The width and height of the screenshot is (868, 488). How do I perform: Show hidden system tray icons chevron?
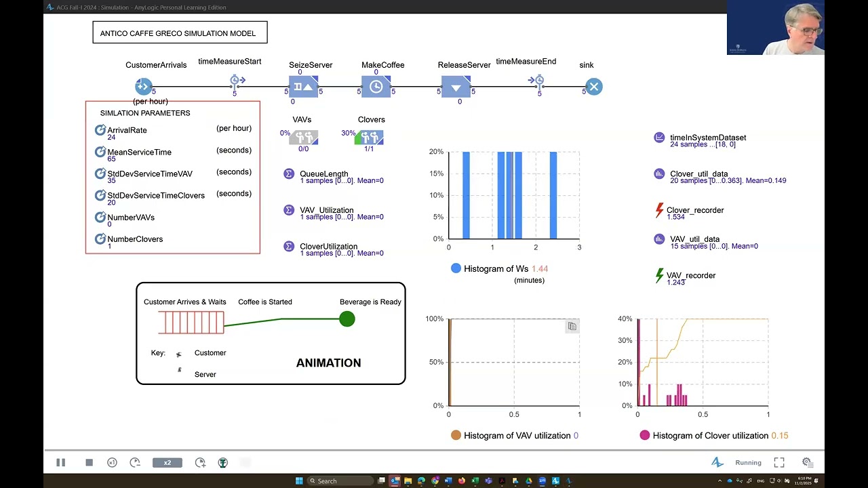tap(720, 481)
